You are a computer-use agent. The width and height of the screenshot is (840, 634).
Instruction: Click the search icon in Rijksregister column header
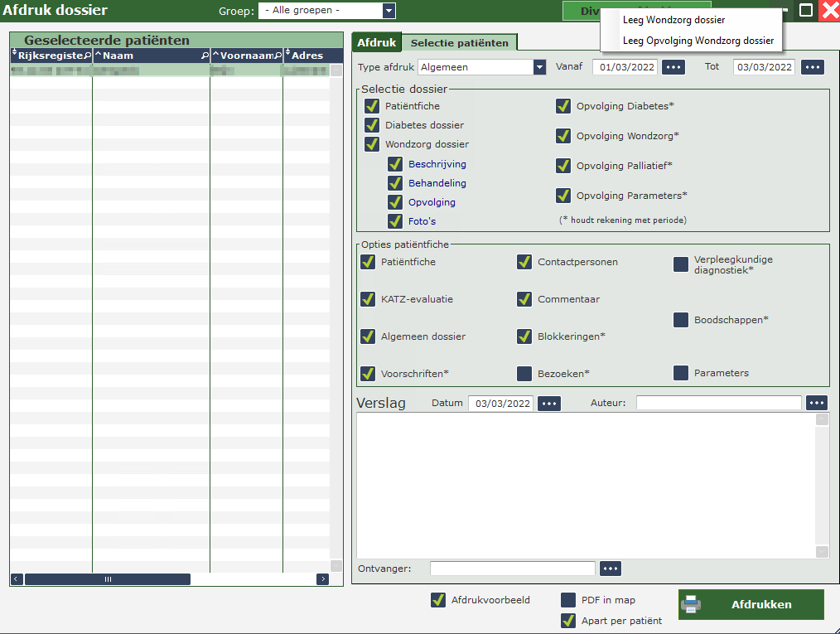coord(87,56)
